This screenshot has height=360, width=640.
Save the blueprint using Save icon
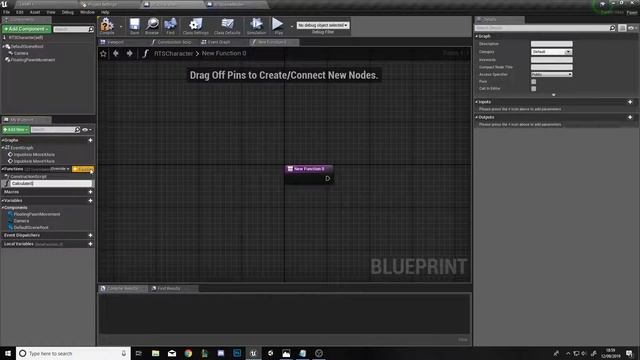[x=134, y=26]
